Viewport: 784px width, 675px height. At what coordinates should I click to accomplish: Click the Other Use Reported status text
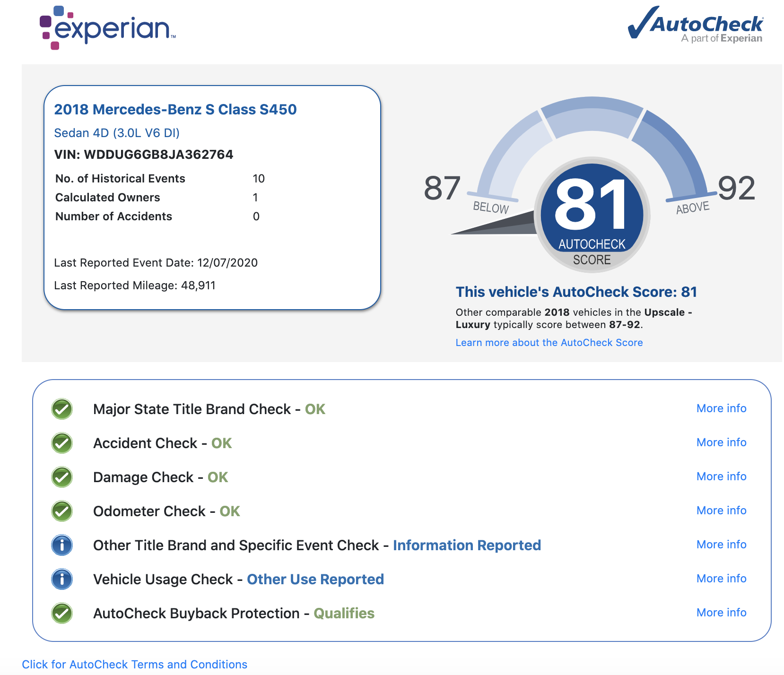(x=315, y=580)
